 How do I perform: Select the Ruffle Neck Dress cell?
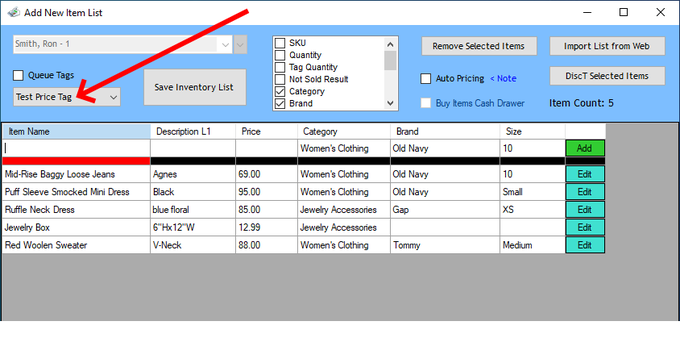point(77,210)
